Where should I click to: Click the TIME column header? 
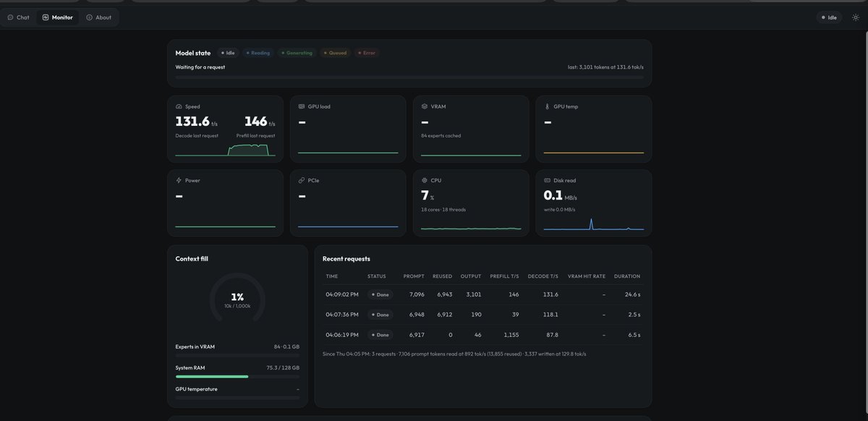[x=332, y=276]
